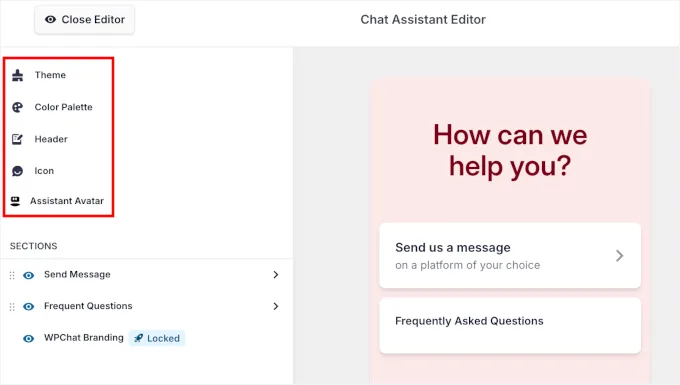Click the Close Editor button
680x385 pixels.
click(85, 20)
